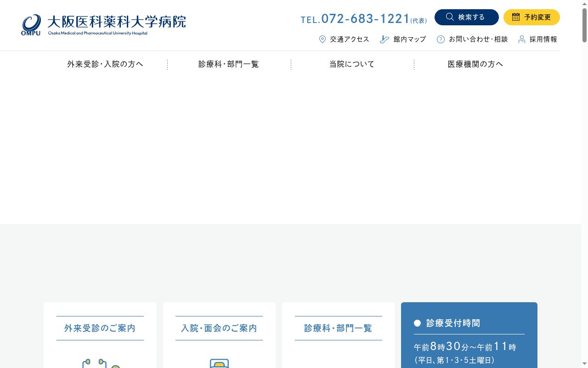Click the 大阪医科薬科大学病院 title text
Image resolution: width=588 pixels, height=368 pixels.
click(x=117, y=22)
